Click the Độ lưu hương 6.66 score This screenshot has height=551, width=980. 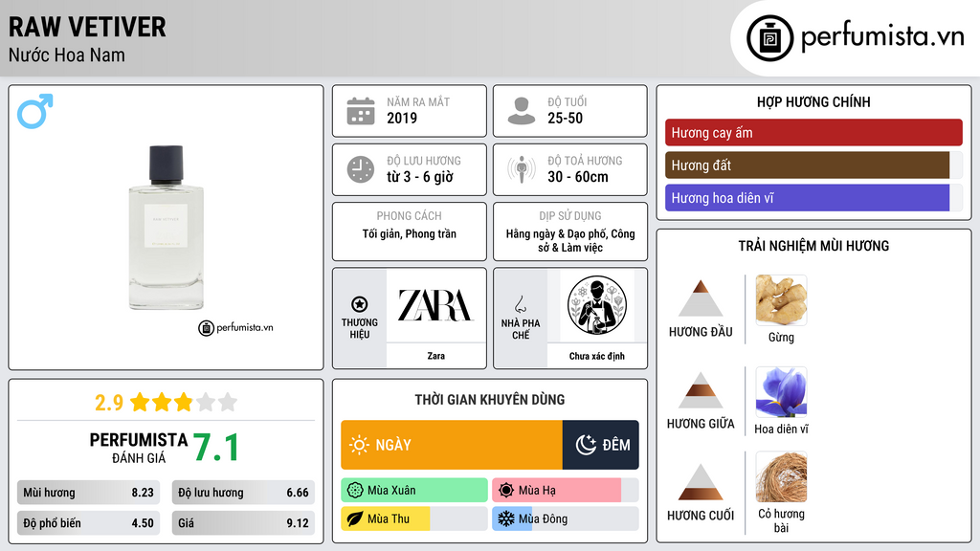(243, 493)
